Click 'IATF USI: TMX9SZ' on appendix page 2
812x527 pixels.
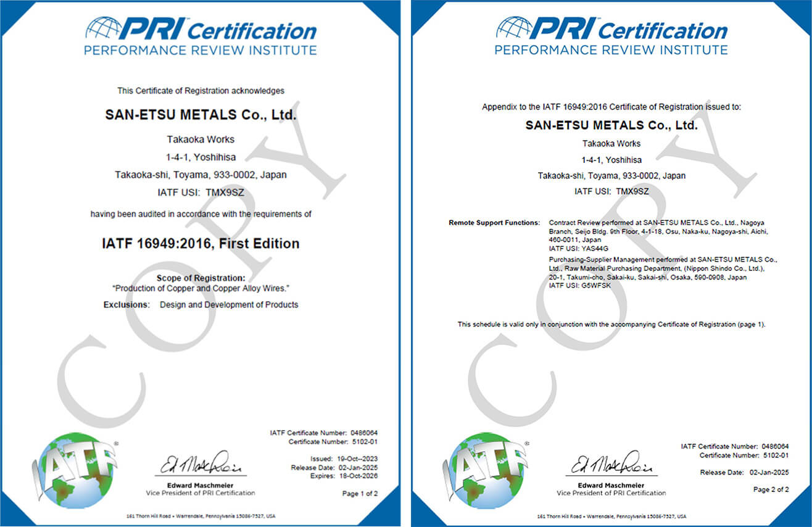(x=611, y=192)
